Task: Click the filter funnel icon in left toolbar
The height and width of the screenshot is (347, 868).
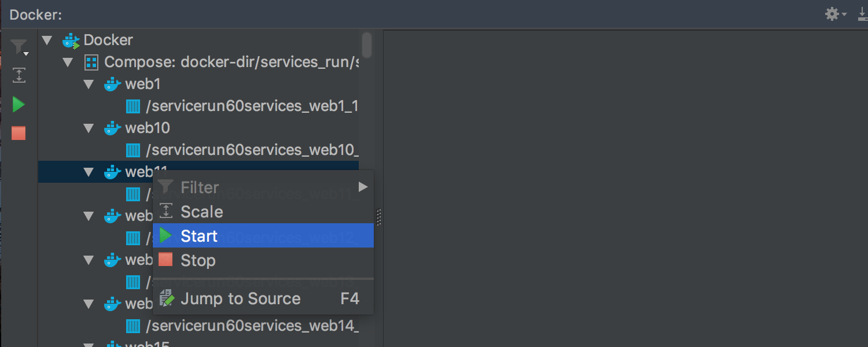Action: tap(19, 47)
